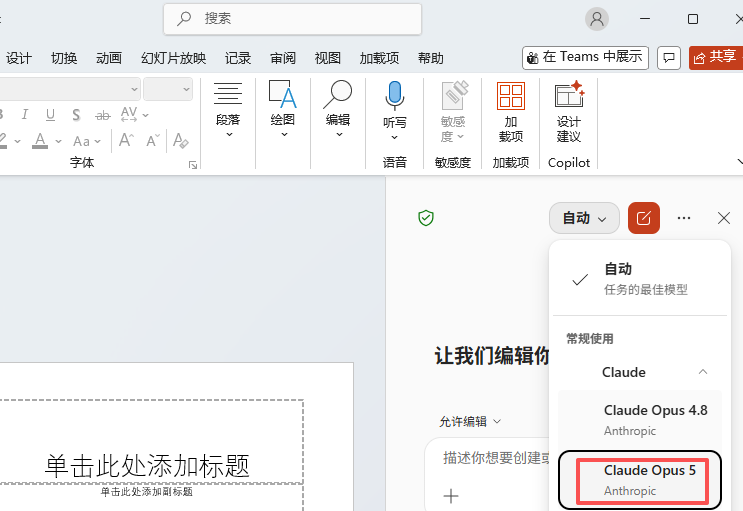Click 在 Teams 中展示 button
The height and width of the screenshot is (511, 743).
tap(585, 57)
